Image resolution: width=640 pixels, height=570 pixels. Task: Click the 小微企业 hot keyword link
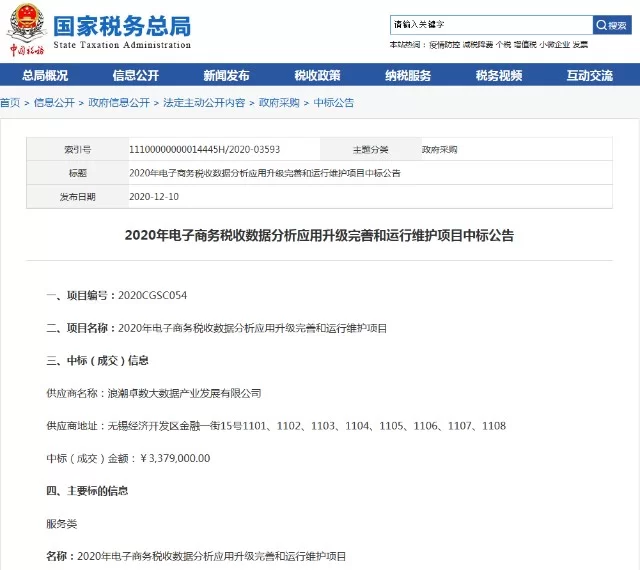554,45
